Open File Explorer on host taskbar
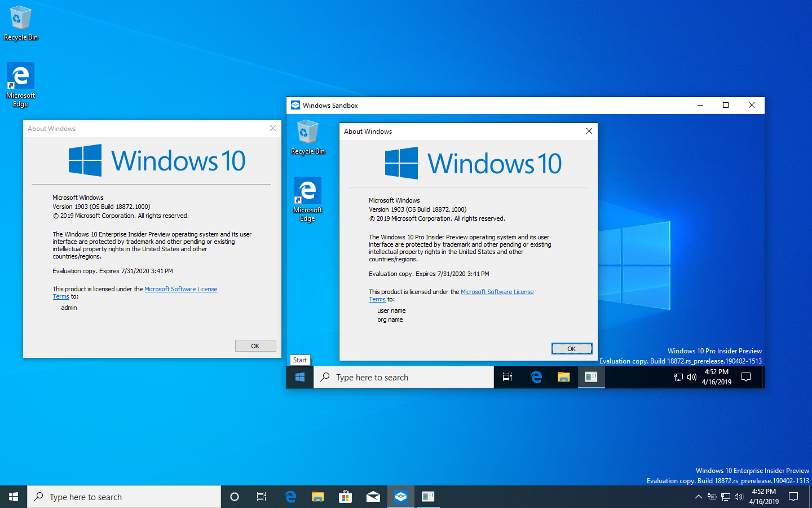 tap(318, 497)
